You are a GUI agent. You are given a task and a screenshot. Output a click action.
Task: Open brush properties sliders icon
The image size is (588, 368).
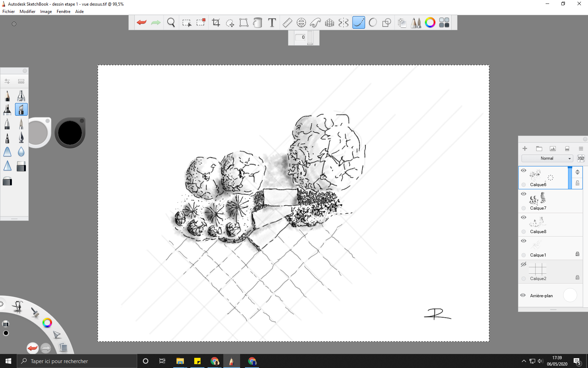[7, 81]
